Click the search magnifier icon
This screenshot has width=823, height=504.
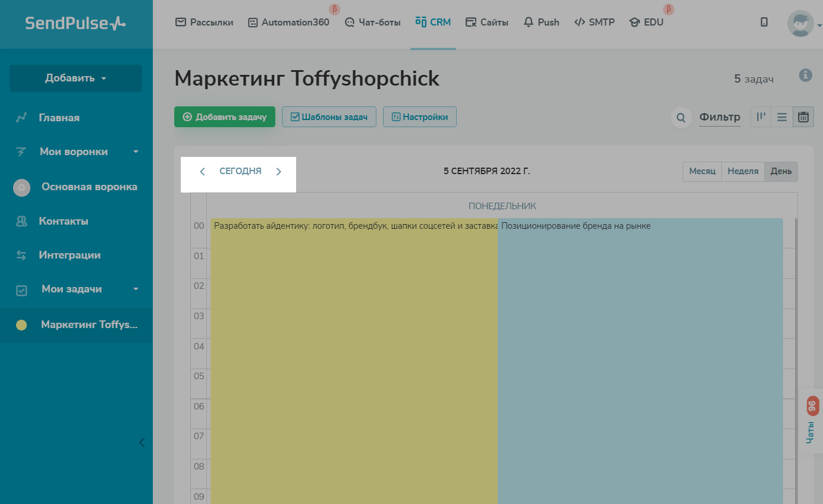[x=681, y=117]
